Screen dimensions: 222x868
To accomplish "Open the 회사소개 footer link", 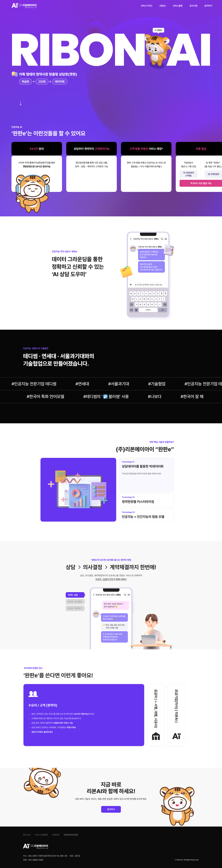I will click(x=27, y=835).
